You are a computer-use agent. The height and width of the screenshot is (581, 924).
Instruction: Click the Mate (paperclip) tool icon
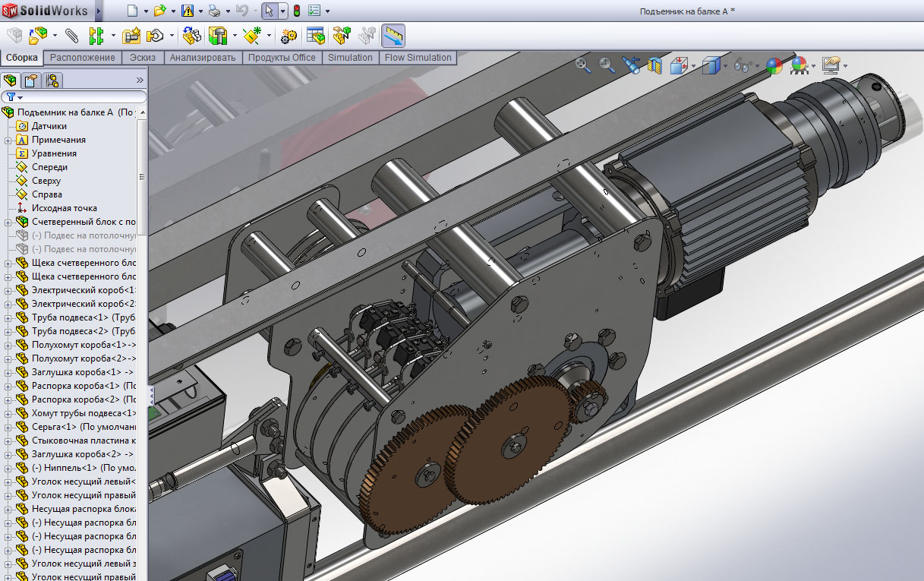71,36
